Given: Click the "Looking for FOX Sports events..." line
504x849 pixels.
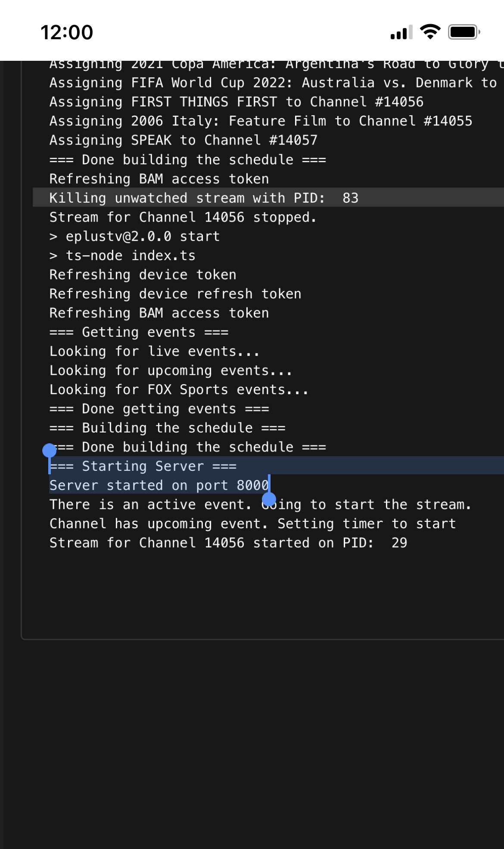Looking at the screenshot, I should (179, 390).
